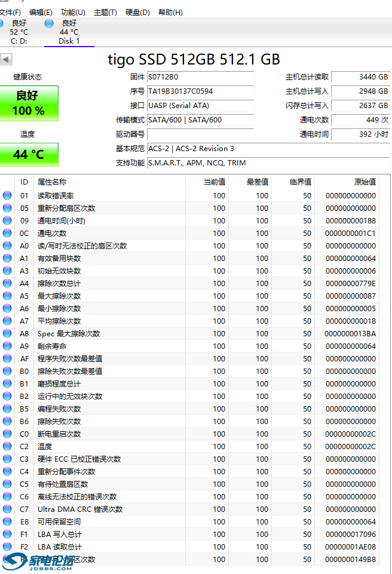This screenshot has width=392, height=574.
Task: Click status orb for A7 平均擦除次数
Action: point(7,321)
